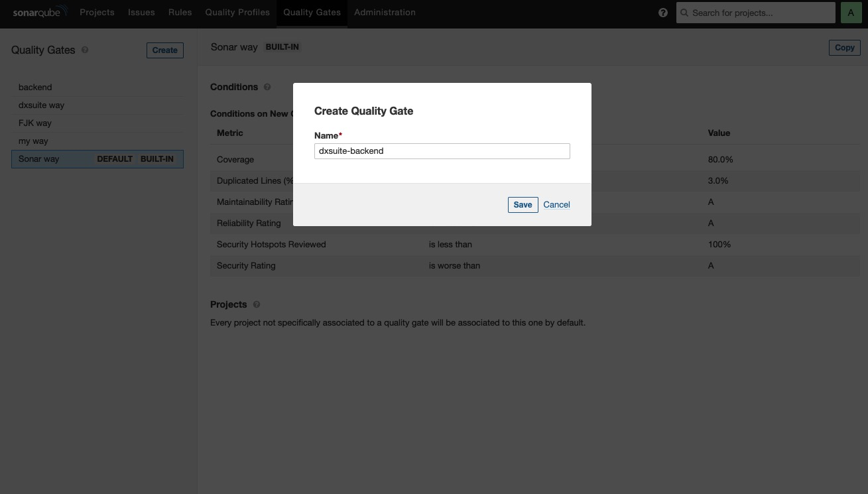
Task: Click the DEFAULT badge on Sonar way
Action: [115, 159]
